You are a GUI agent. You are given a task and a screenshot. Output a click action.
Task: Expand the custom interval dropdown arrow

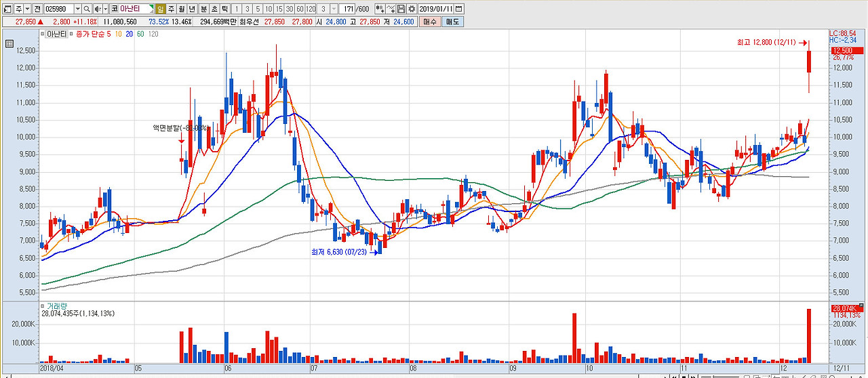click(333, 9)
